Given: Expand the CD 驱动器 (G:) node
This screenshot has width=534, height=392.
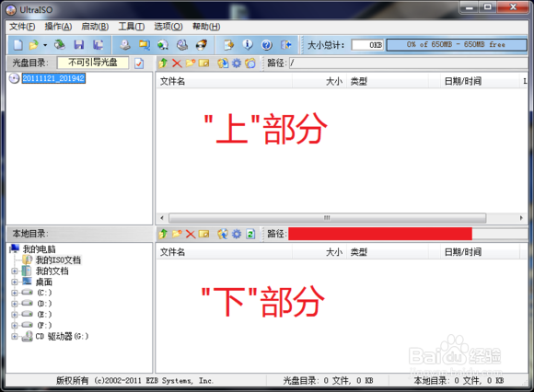Looking at the screenshot, I should point(15,336).
